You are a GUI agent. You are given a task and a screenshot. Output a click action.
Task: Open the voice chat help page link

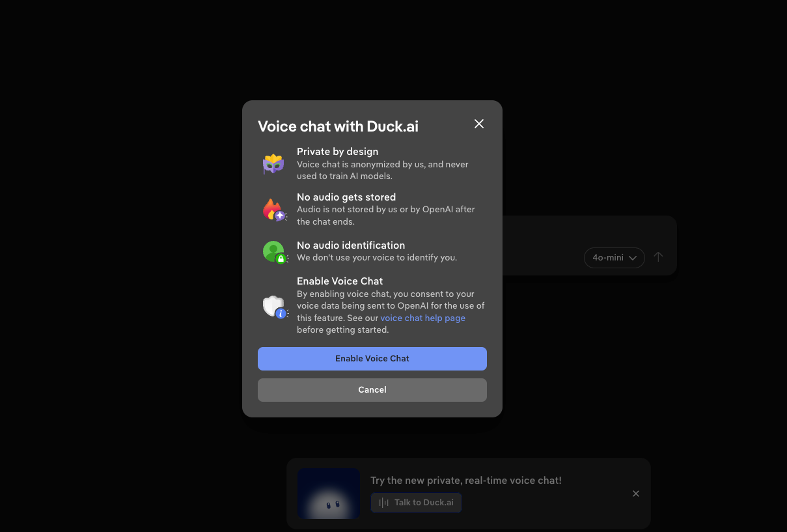[422, 318]
